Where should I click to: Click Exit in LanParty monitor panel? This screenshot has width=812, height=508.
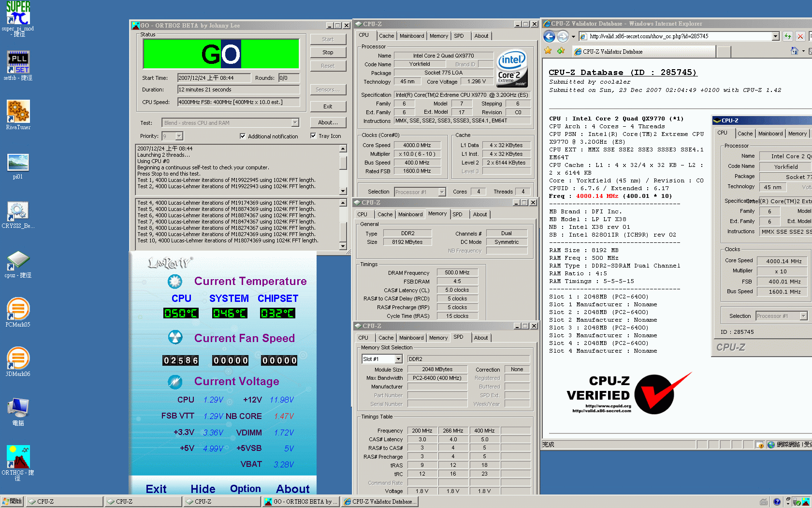click(x=156, y=489)
